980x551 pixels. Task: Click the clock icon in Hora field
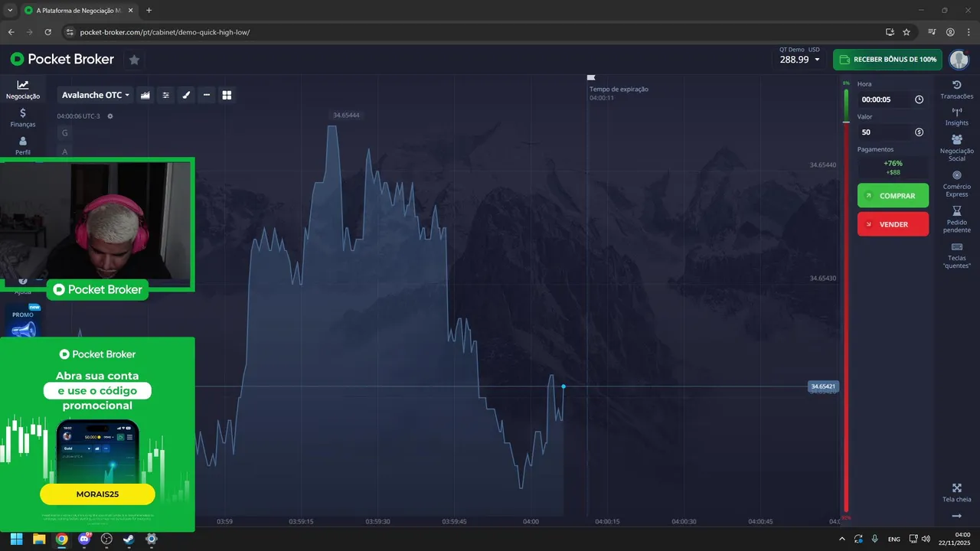click(x=919, y=99)
